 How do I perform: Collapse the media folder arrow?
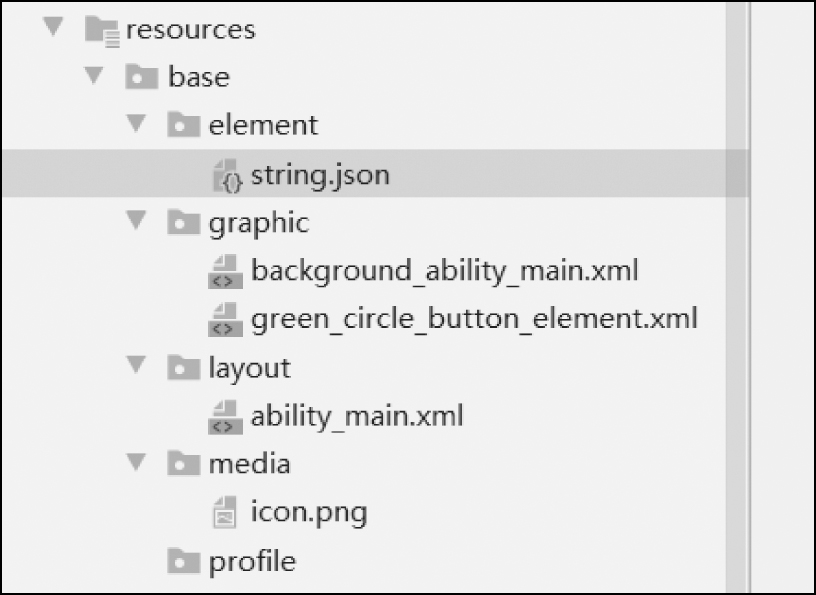coord(137,463)
